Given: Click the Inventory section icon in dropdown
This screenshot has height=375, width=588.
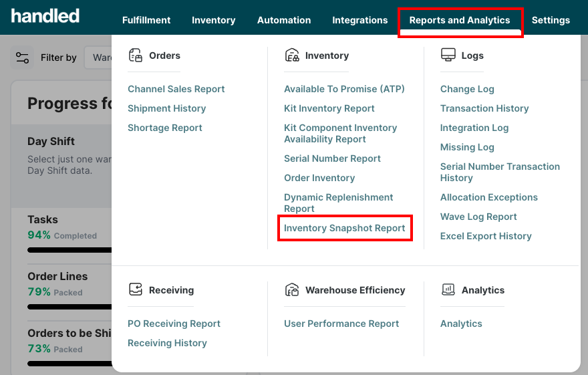Looking at the screenshot, I should click(x=292, y=55).
